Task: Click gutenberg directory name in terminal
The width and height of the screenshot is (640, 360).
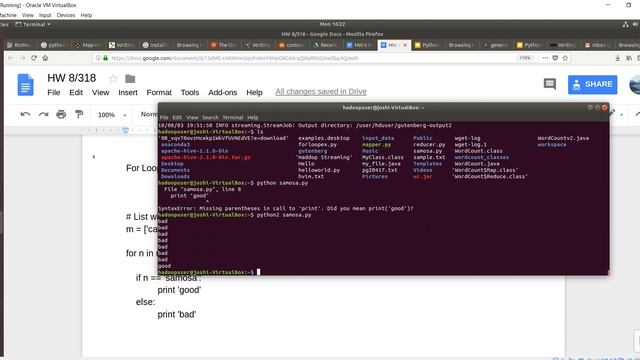Action: (312, 151)
